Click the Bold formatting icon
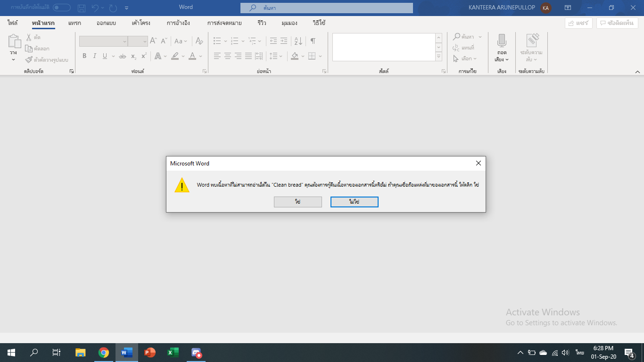Viewport: 644px width, 362px height. 84,56
